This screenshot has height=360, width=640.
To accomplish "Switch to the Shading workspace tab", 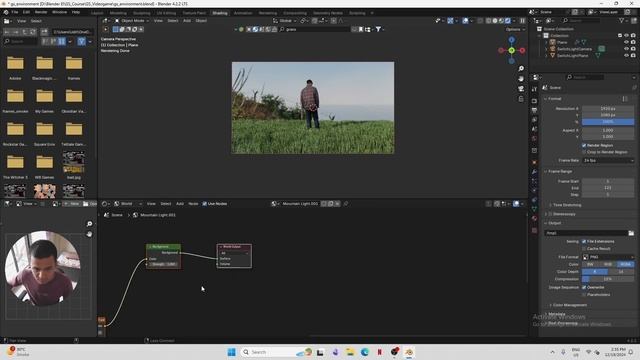I will pos(220,13).
